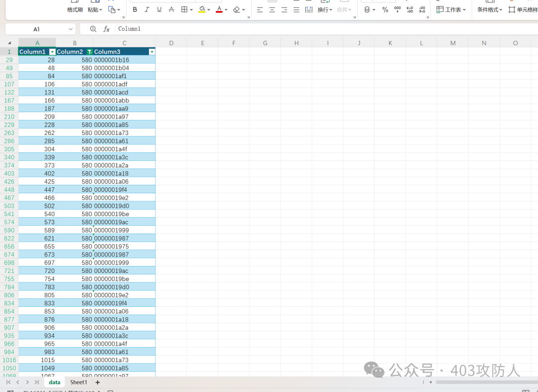Open the Column1 filter dropdown
538x392 pixels.
tap(52, 52)
